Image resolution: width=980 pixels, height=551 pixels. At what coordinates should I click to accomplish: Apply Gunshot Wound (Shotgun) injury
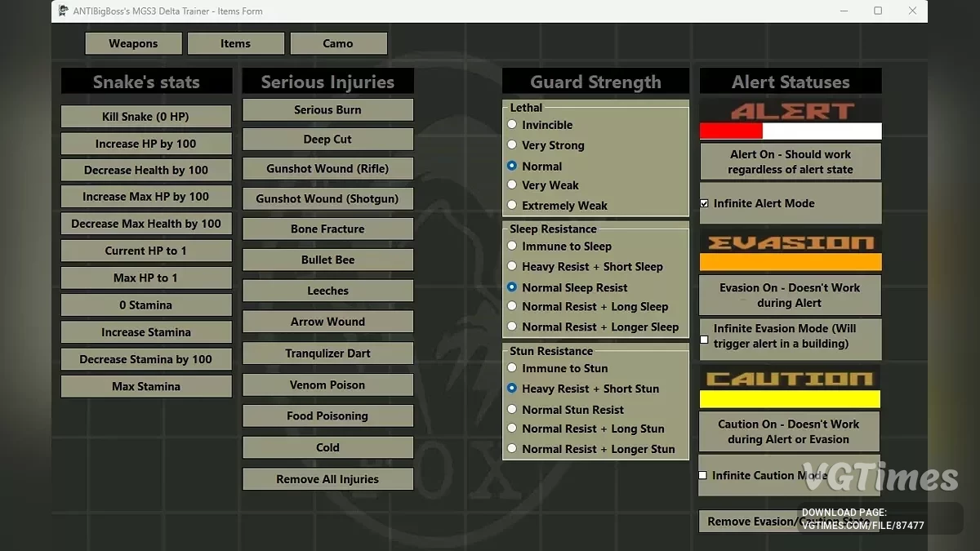[327, 198]
